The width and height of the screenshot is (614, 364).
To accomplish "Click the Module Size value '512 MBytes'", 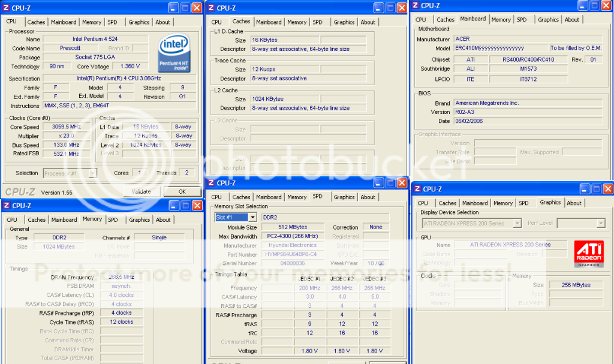I will point(293,227).
